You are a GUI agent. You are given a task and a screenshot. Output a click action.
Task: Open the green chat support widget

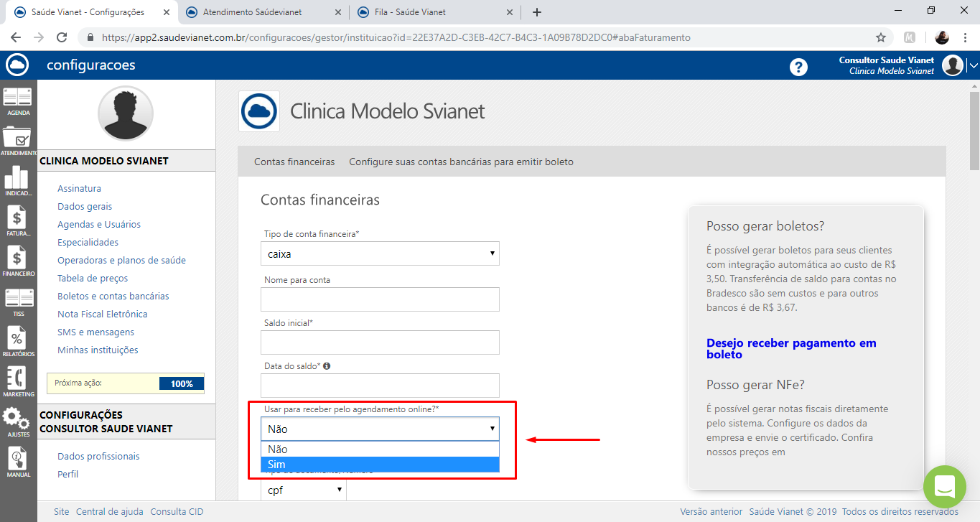coord(946,487)
